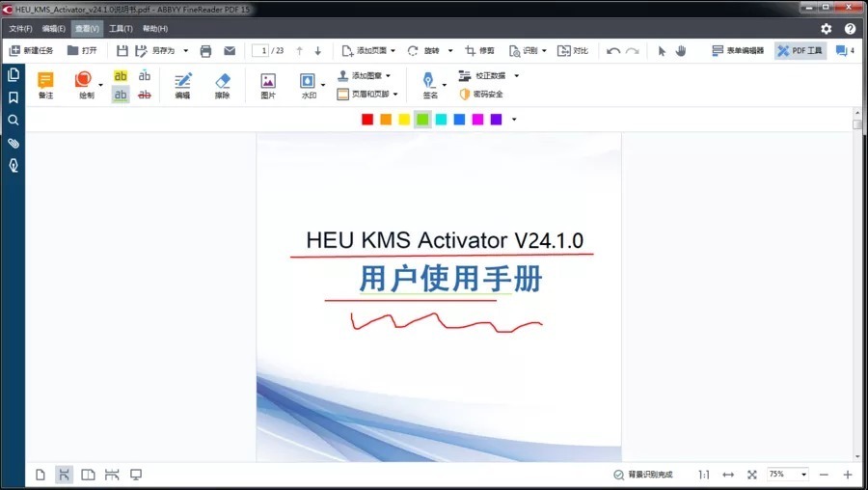Select the hand pan tool

(x=681, y=51)
